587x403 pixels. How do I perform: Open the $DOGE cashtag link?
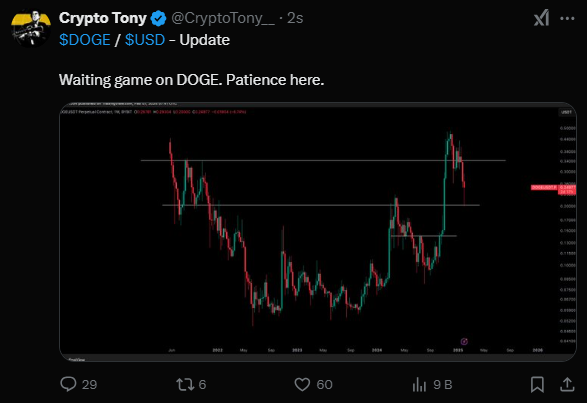(x=85, y=40)
